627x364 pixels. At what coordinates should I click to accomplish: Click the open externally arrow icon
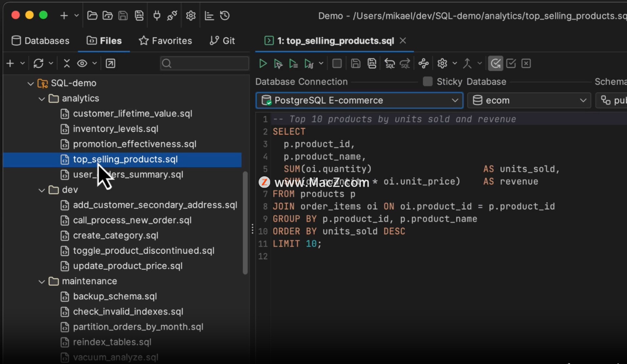point(111,63)
